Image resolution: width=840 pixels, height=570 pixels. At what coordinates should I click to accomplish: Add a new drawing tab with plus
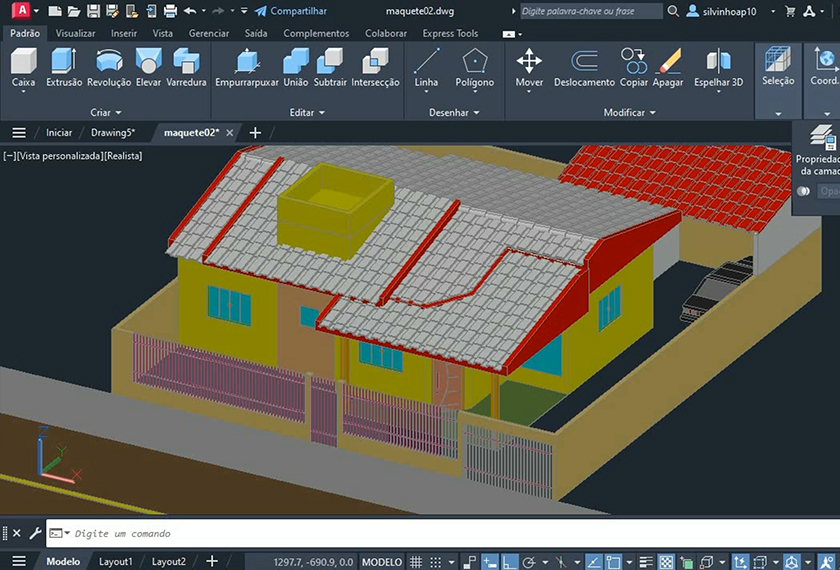[x=255, y=132]
